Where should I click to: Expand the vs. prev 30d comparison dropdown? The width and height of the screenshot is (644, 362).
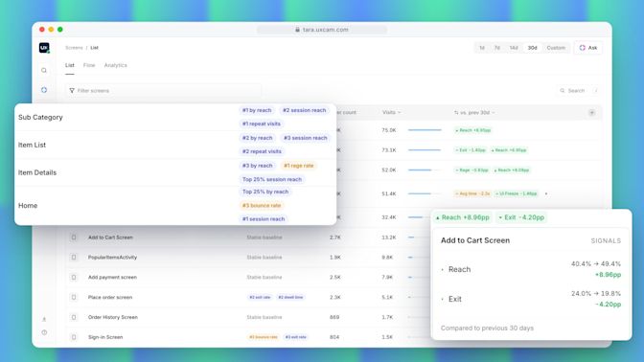474,112
